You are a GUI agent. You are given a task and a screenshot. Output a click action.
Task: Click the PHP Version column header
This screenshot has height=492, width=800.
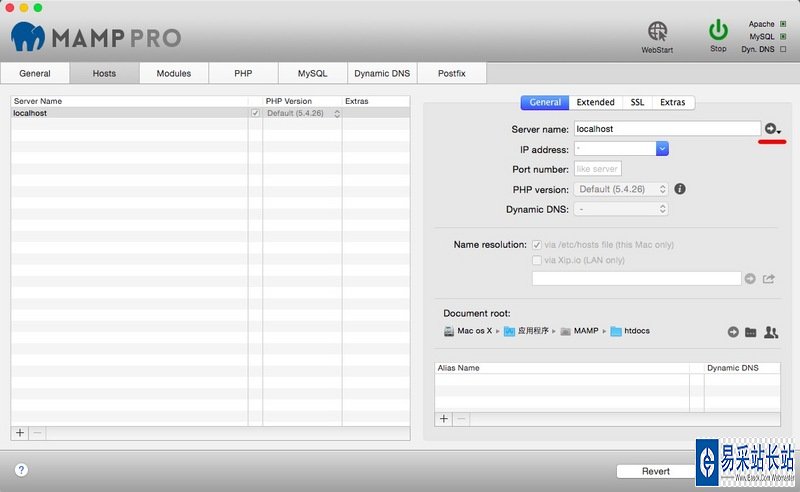tap(302, 101)
